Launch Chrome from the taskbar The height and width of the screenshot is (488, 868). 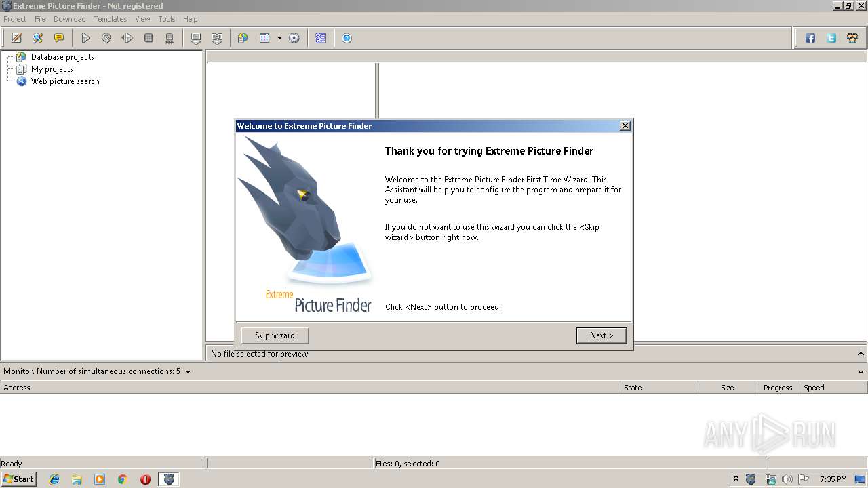(x=123, y=479)
